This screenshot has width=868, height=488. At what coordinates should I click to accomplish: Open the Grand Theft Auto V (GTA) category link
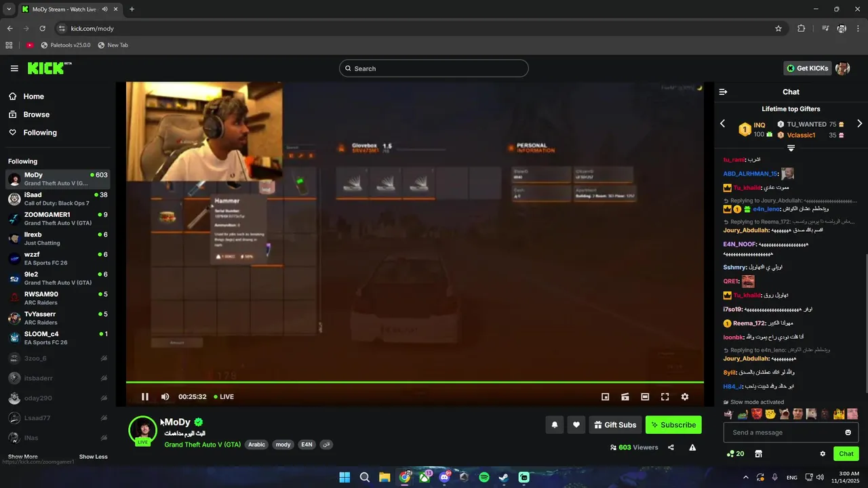pyautogui.click(x=202, y=445)
